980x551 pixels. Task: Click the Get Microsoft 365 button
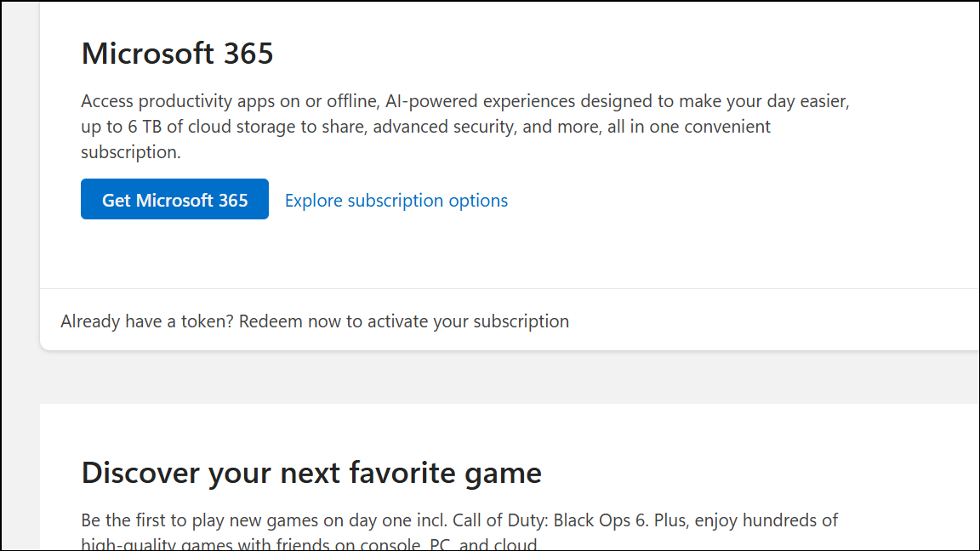[x=174, y=199]
